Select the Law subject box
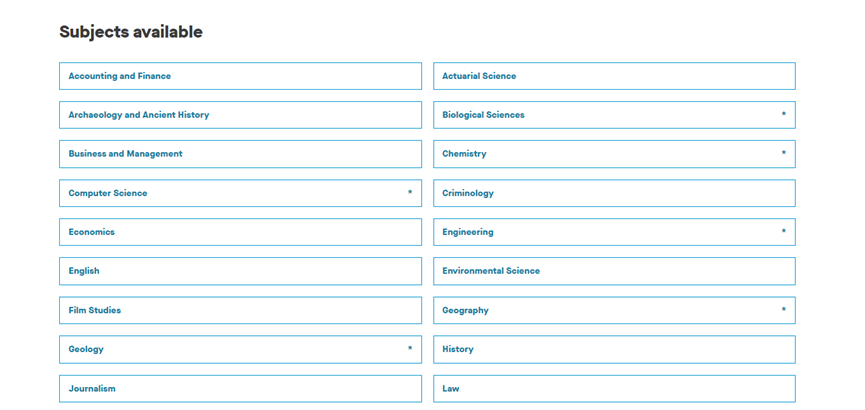 pyautogui.click(x=614, y=388)
